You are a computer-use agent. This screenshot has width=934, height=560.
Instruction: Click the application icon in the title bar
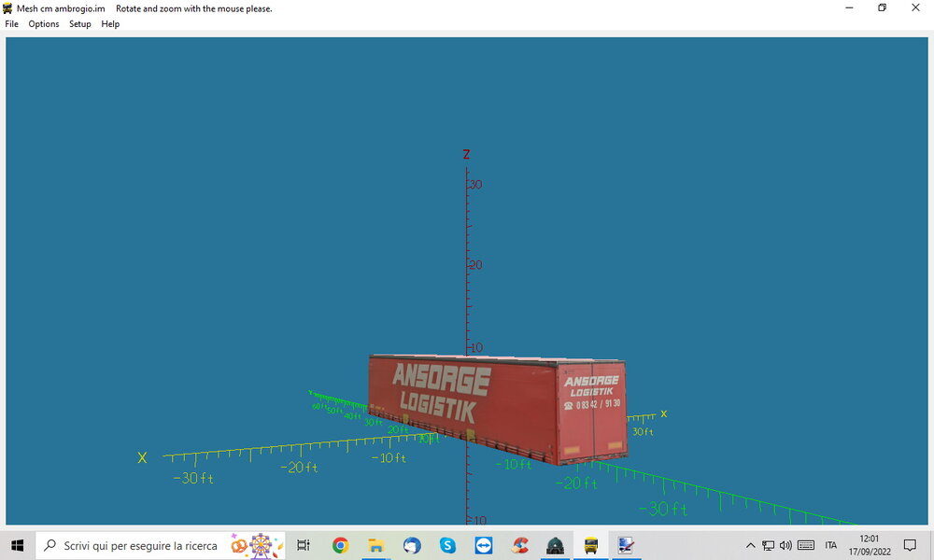click(7, 8)
